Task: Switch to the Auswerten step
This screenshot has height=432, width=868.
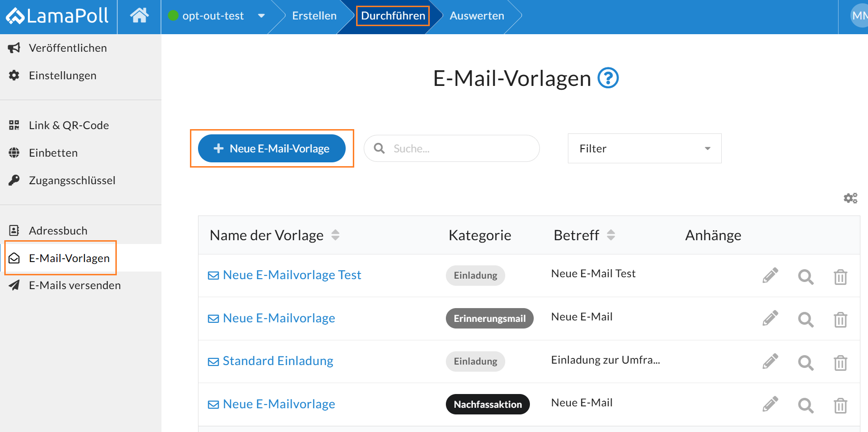Action: pyautogui.click(x=477, y=16)
